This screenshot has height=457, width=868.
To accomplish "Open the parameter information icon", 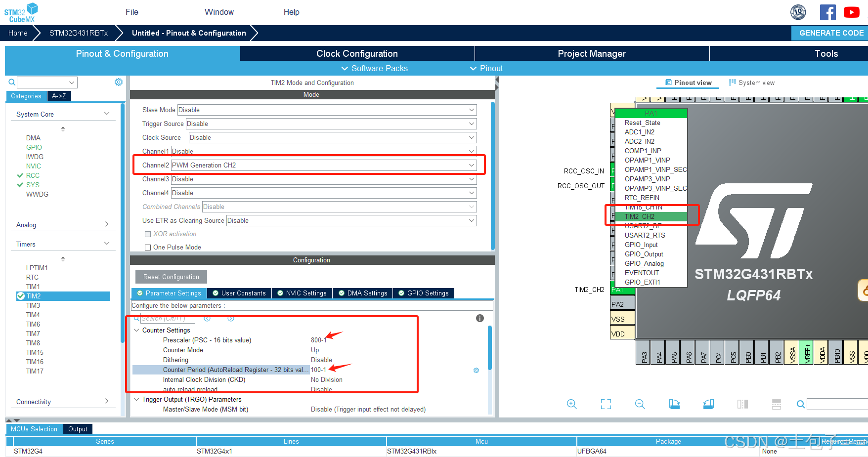I will (479, 318).
